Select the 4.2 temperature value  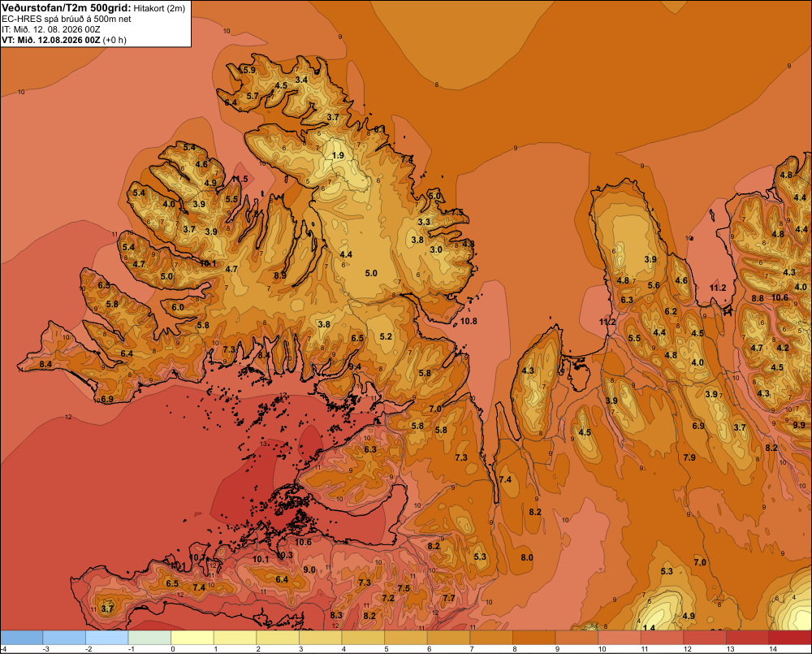(x=783, y=349)
